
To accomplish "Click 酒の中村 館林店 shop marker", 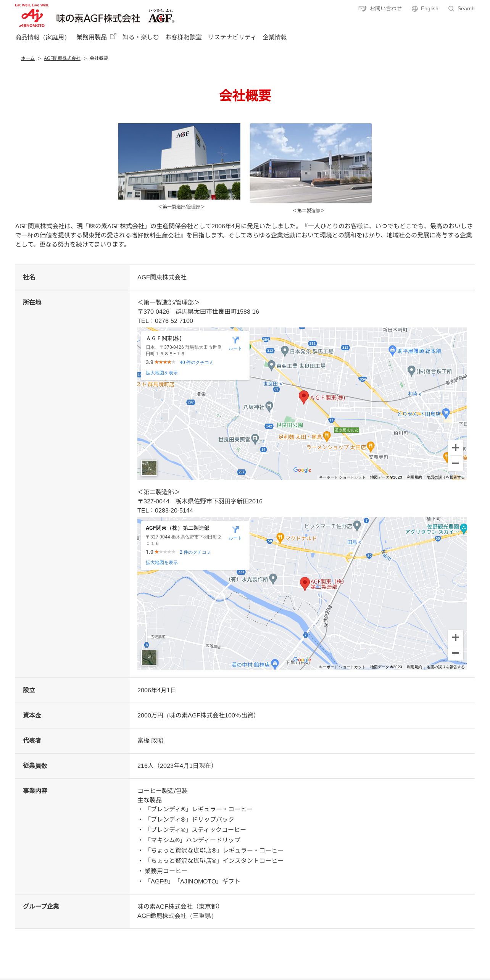I will click(x=275, y=664).
